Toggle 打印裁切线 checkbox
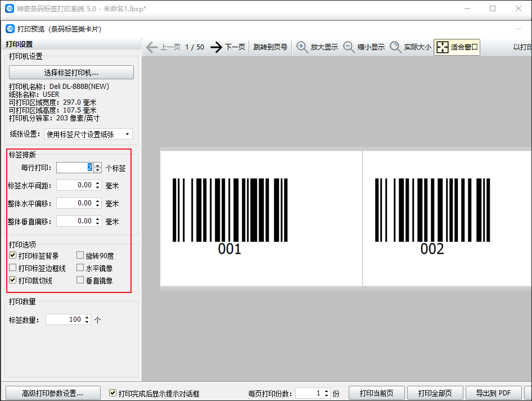 [x=13, y=280]
